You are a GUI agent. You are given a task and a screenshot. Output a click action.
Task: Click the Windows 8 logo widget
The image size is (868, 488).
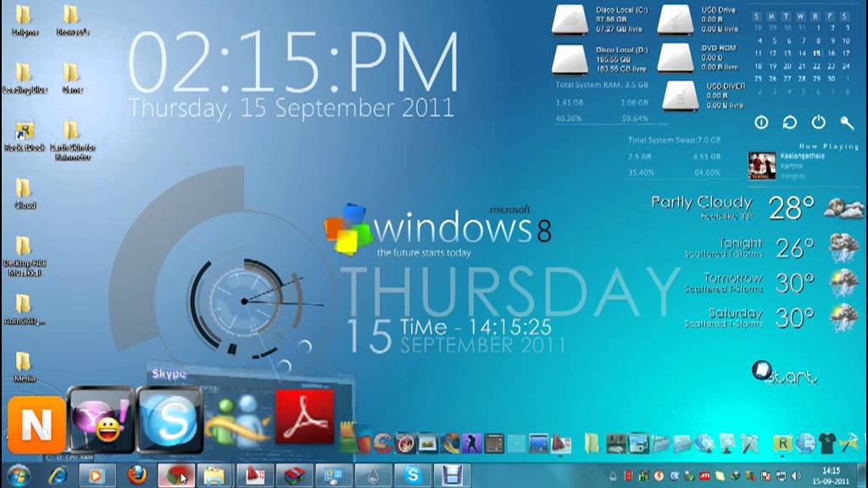pos(437,230)
